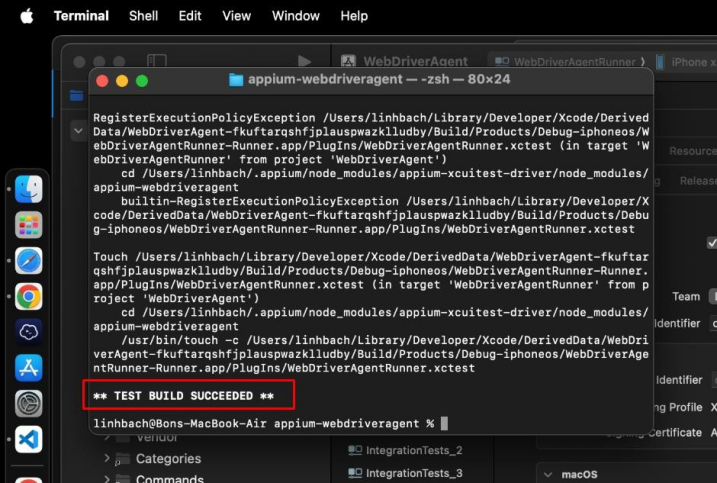The height and width of the screenshot is (483, 717).
Task: Open App Store from the Dock
Action: pos(28,367)
